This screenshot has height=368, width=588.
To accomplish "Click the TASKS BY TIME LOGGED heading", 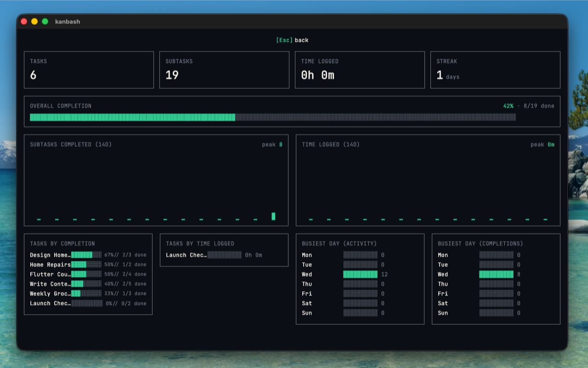I will [200, 244].
